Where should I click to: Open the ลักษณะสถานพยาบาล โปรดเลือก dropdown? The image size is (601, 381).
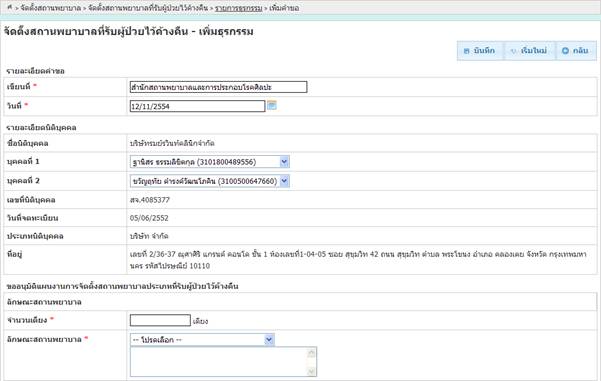[202, 340]
